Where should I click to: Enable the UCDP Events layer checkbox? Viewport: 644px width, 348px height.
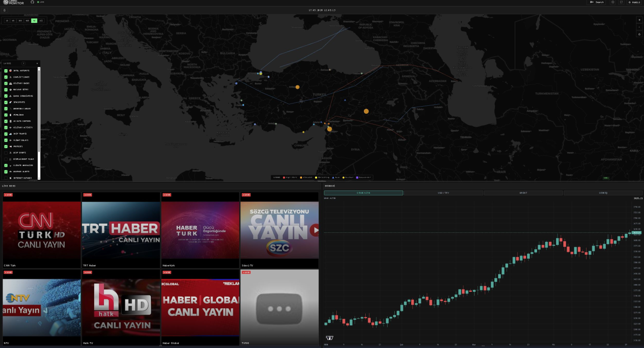[6, 153]
